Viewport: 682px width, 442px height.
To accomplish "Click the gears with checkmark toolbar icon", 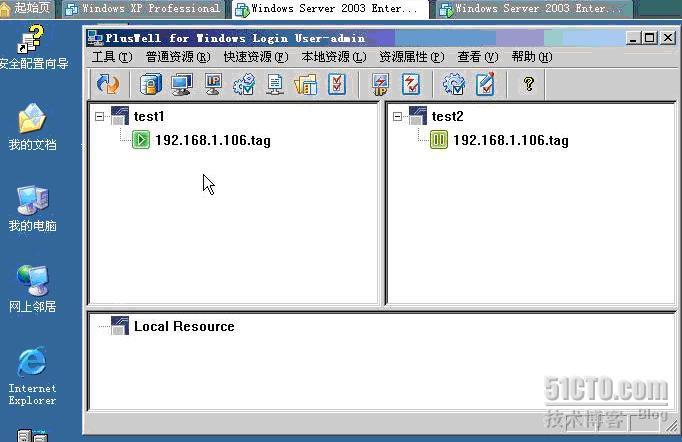I will (244, 84).
